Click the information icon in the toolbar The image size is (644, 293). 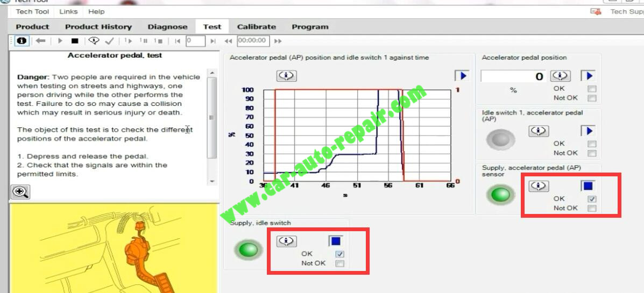click(x=22, y=41)
